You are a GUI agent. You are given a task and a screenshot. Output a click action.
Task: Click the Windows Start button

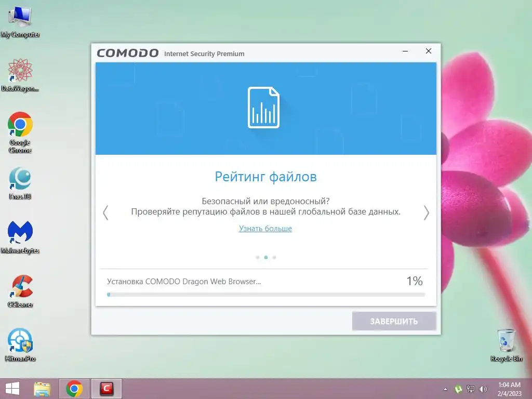[x=12, y=389]
